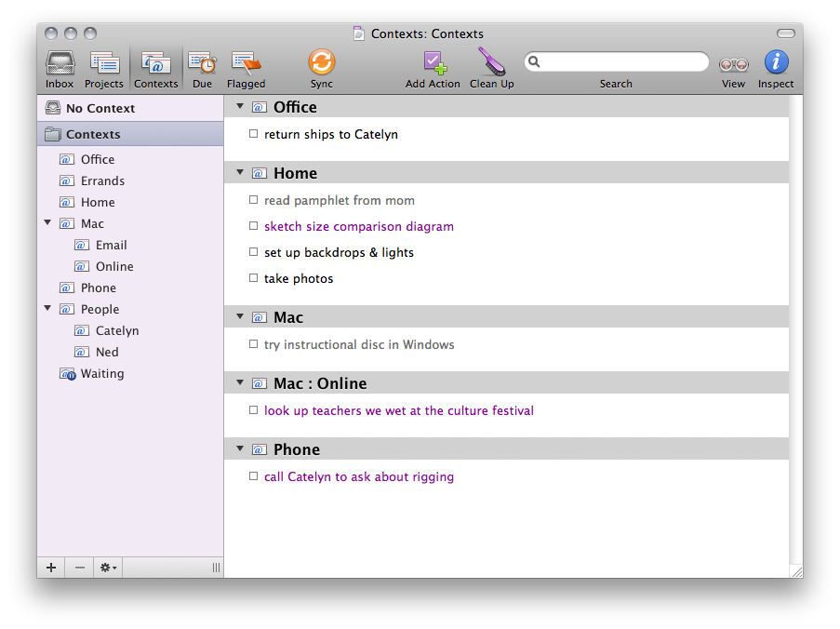Select No Context in the sidebar
This screenshot has height=629, width=840.
point(100,108)
